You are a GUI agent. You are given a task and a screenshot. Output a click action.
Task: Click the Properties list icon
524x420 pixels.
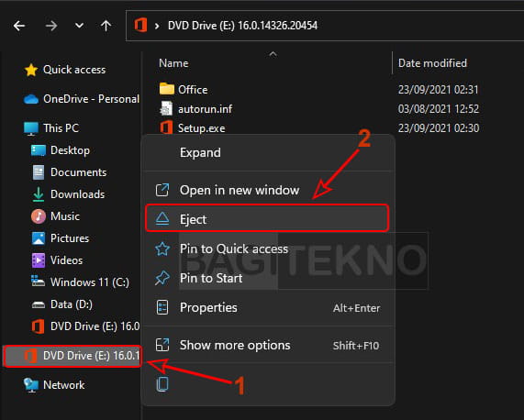pyautogui.click(x=162, y=307)
